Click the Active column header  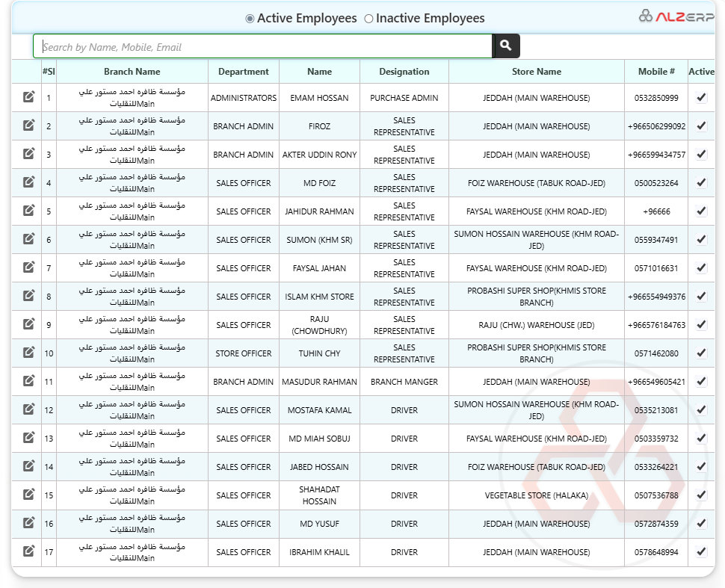coord(701,72)
